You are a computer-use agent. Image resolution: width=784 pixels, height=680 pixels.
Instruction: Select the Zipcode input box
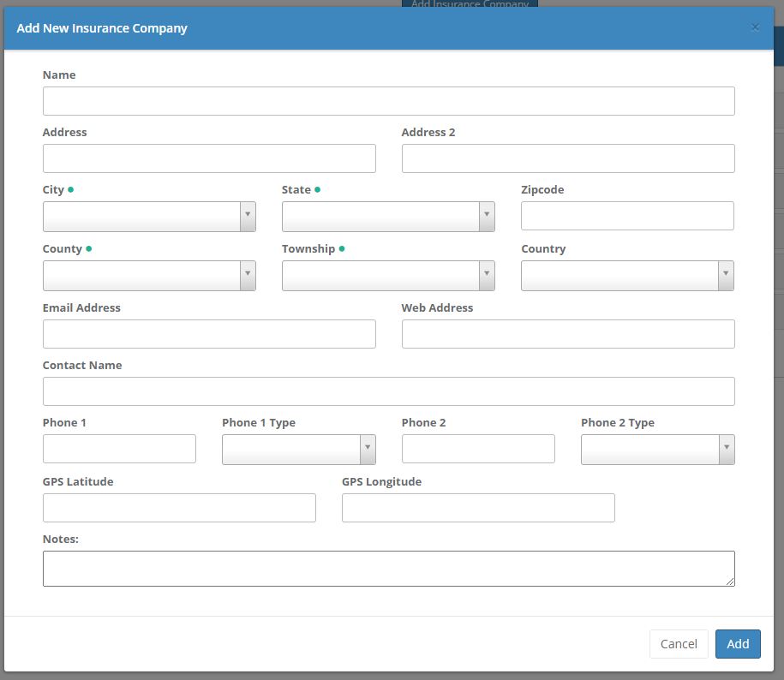point(627,216)
